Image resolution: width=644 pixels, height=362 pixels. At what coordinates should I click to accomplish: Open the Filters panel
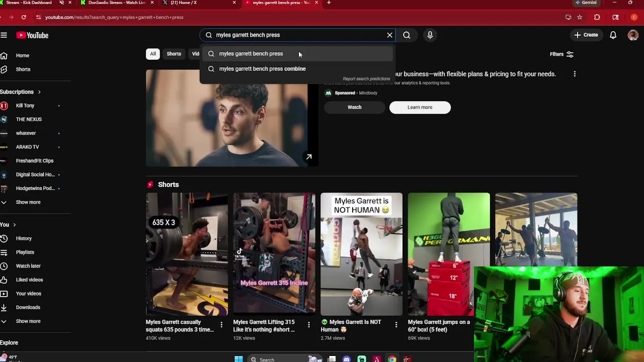(561, 54)
